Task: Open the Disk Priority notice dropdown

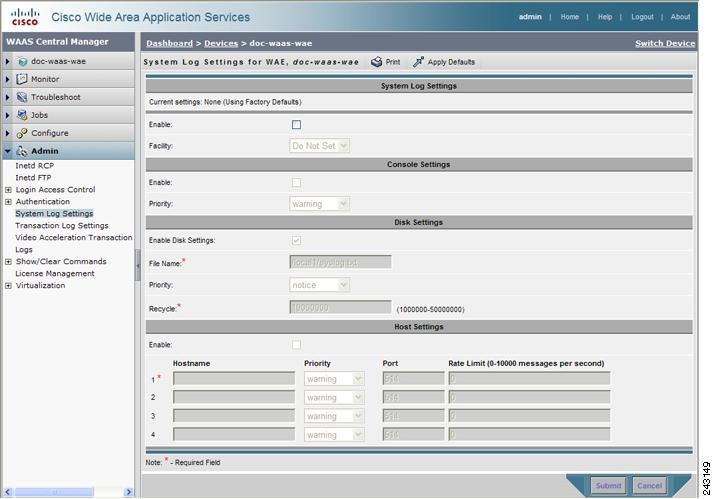Action: [319, 285]
